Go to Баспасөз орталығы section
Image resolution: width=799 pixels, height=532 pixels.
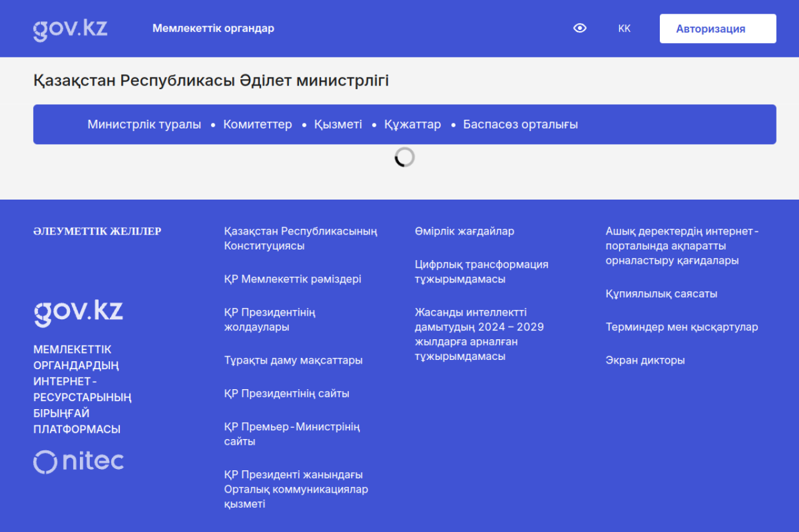click(520, 125)
